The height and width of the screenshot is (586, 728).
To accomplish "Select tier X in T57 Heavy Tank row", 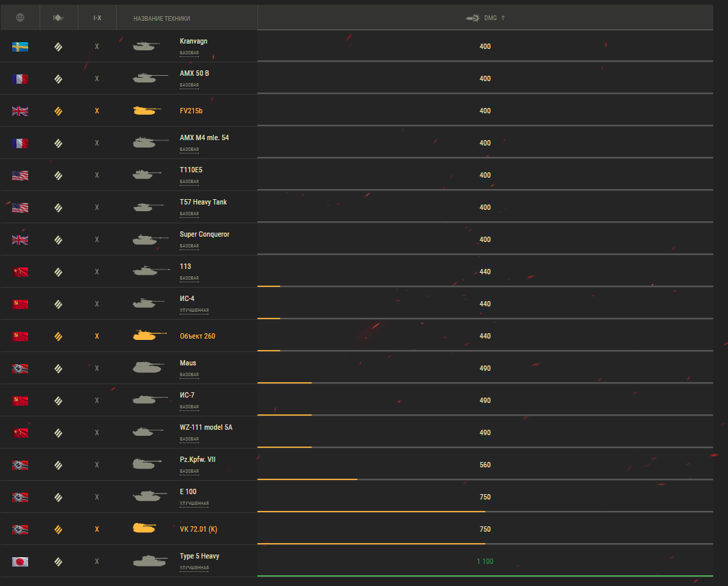I will click(97, 208).
